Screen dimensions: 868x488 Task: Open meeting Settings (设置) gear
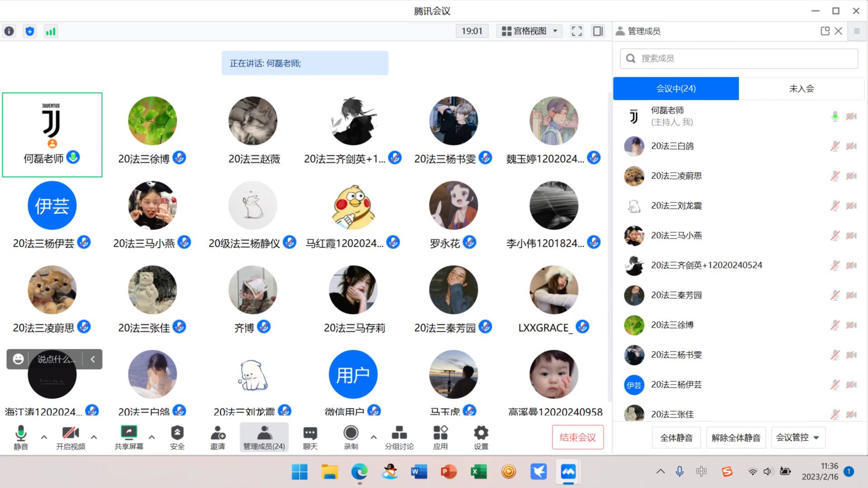click(481, 433)
